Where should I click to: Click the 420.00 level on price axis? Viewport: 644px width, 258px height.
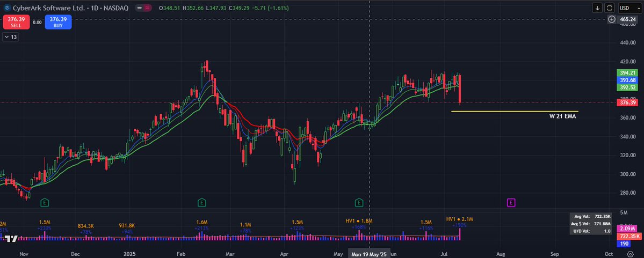coord(627,62)
